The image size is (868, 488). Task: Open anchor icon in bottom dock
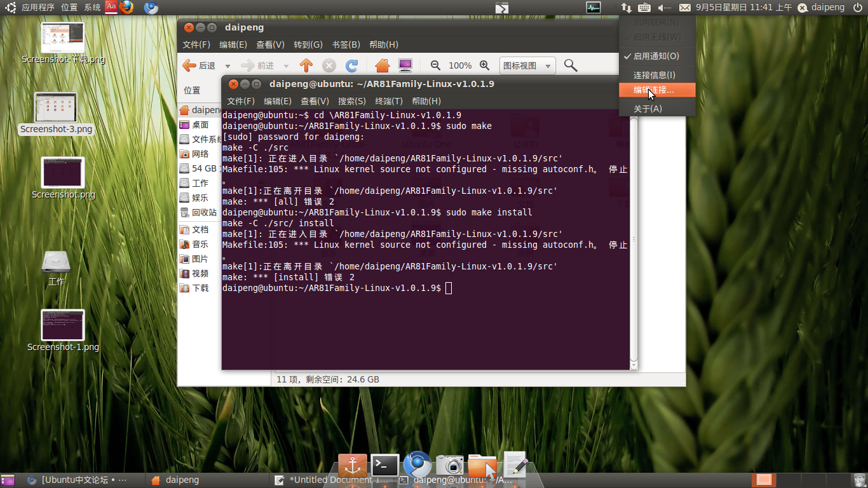click(353, 466)
